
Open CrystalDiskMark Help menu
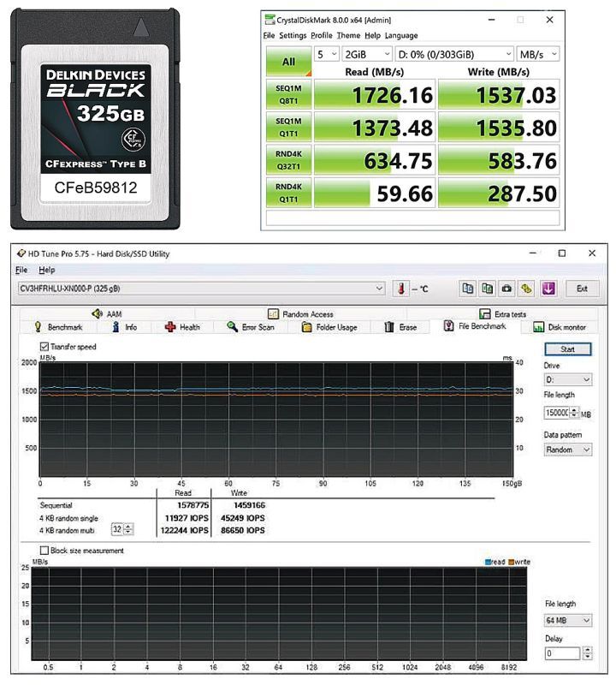coord(372,35)
